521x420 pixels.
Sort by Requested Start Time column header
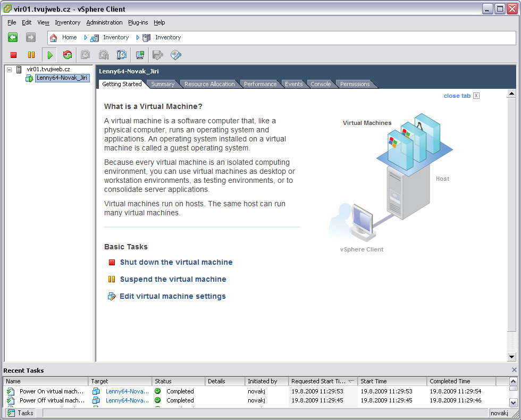click(319, 381)
